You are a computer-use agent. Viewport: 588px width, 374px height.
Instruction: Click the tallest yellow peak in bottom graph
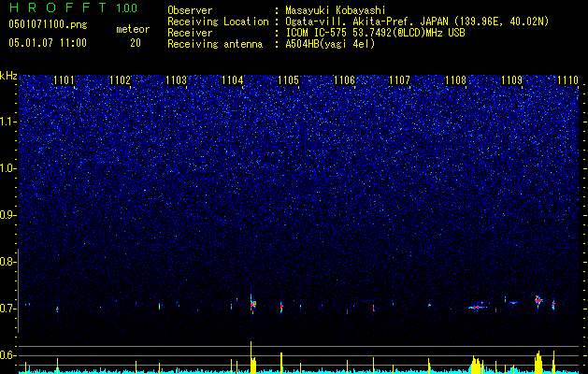click(251, 357)
